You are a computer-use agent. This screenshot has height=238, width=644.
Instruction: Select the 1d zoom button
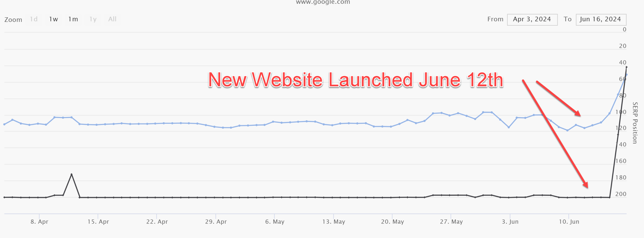pos(34,19)
